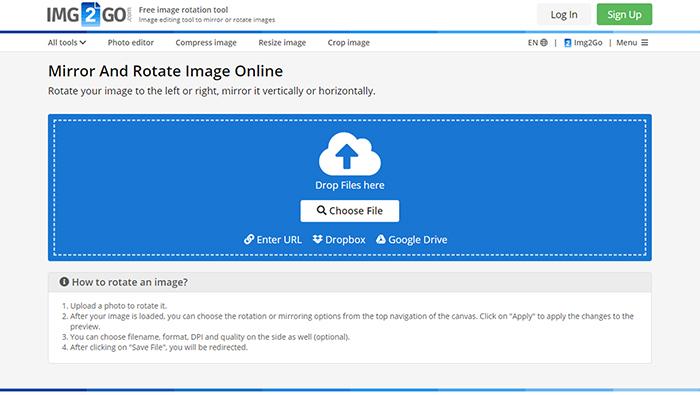
Task: Click the step about clicking 'Save File'
Action: [x=158, y=347]
